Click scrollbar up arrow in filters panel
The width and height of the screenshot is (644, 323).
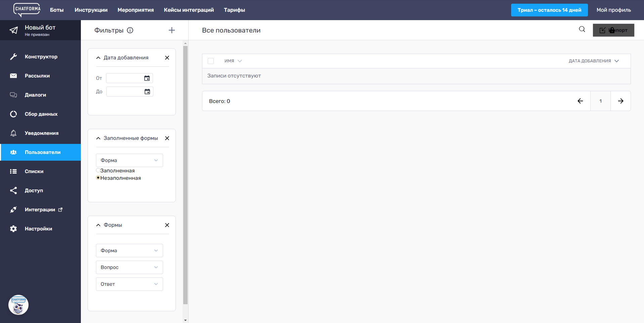click(185, 43)
